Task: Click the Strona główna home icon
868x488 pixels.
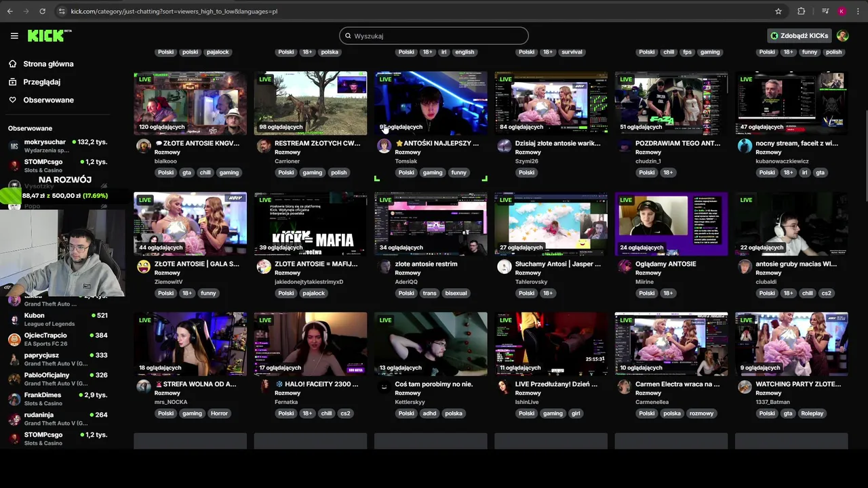Action: 13,64
